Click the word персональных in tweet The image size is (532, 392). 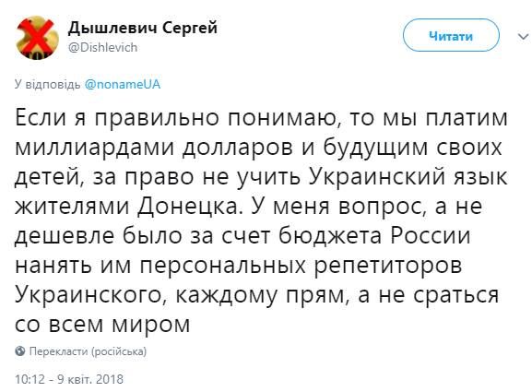[222, 266]
